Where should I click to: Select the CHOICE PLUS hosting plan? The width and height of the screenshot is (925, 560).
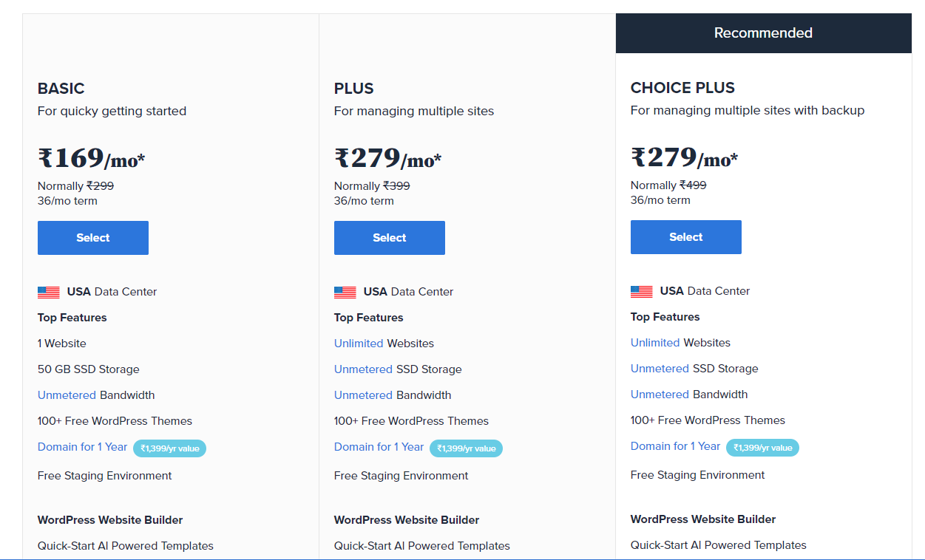[x=686, y=237]
